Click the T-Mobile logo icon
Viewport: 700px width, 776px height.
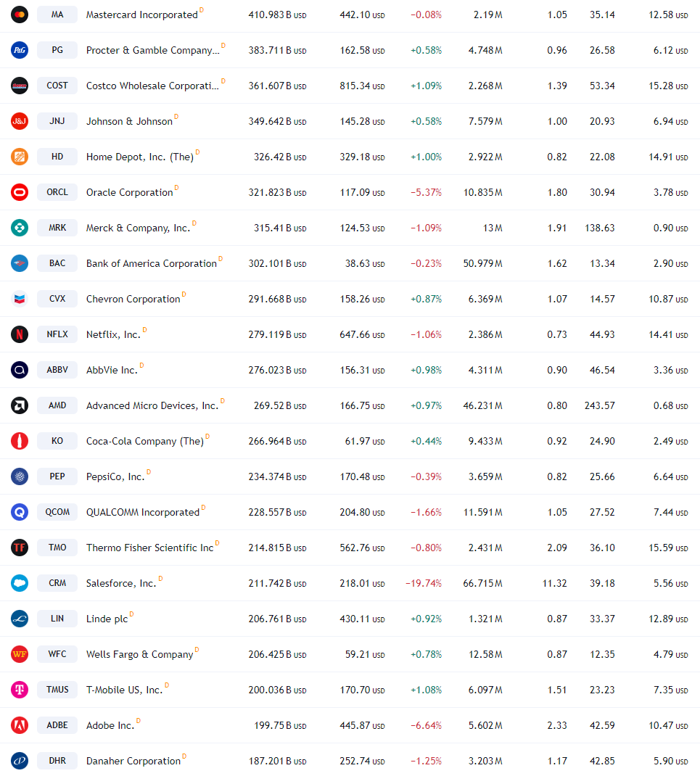pos(20,690)
